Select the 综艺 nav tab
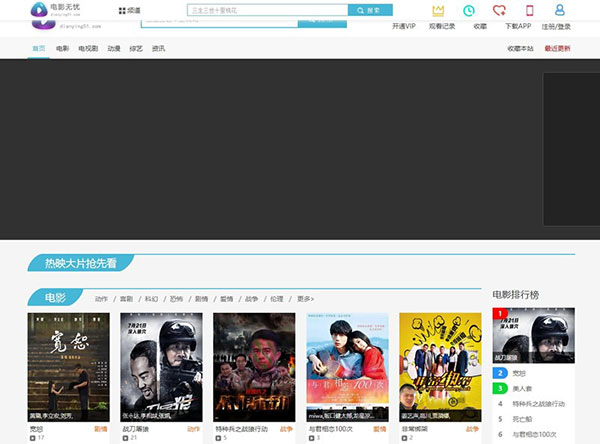The width and height of the screenshot is (600, 444). 136,48
